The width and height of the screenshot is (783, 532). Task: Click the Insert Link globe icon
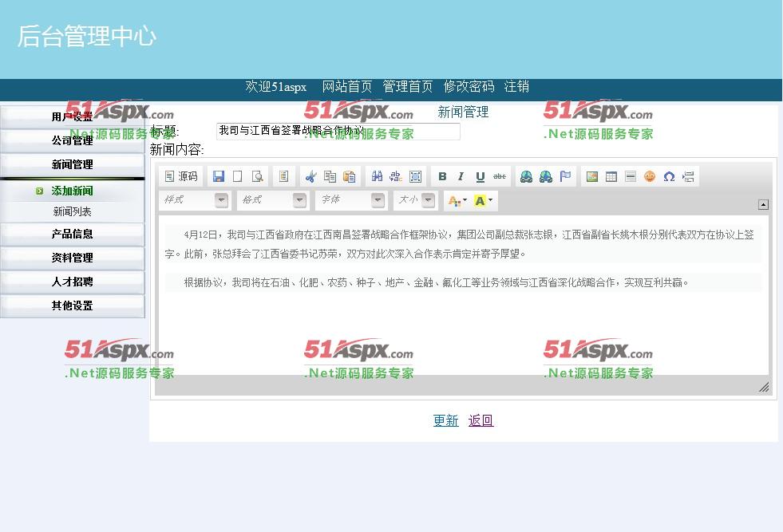pos(526,176)
